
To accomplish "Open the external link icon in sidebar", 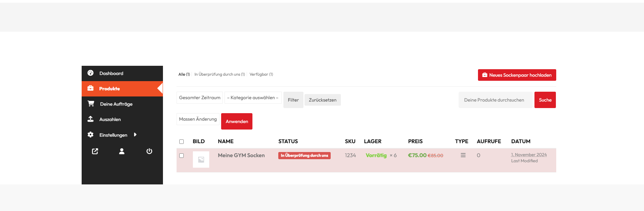I will coord(95,151).
